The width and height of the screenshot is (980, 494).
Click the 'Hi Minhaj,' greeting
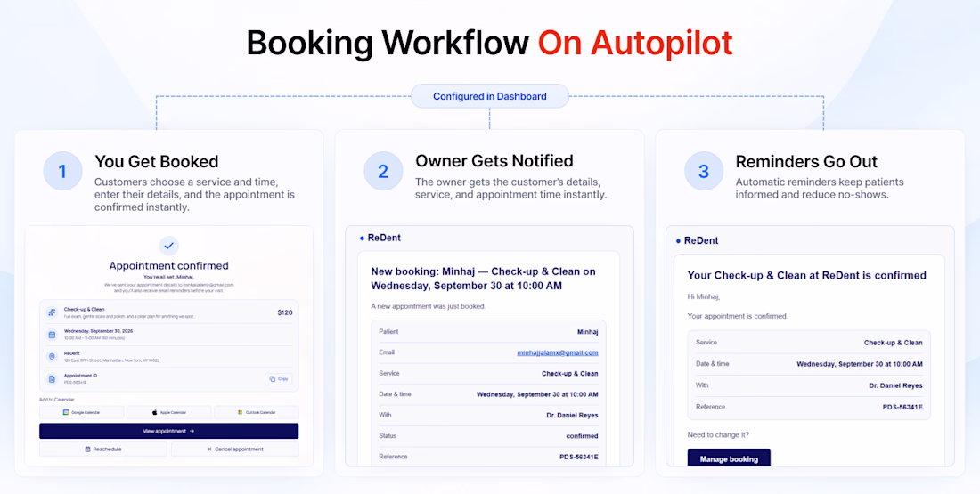704,296
